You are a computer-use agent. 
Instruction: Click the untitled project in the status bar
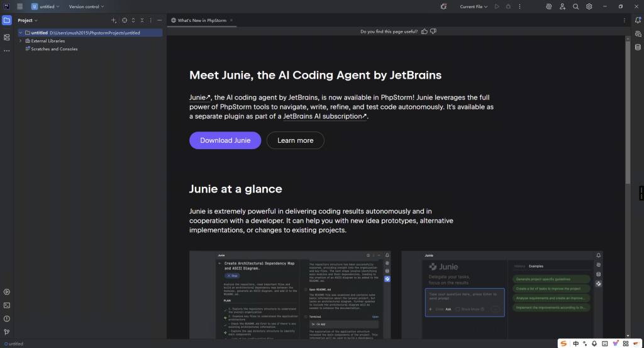click(x=14, y=344)
